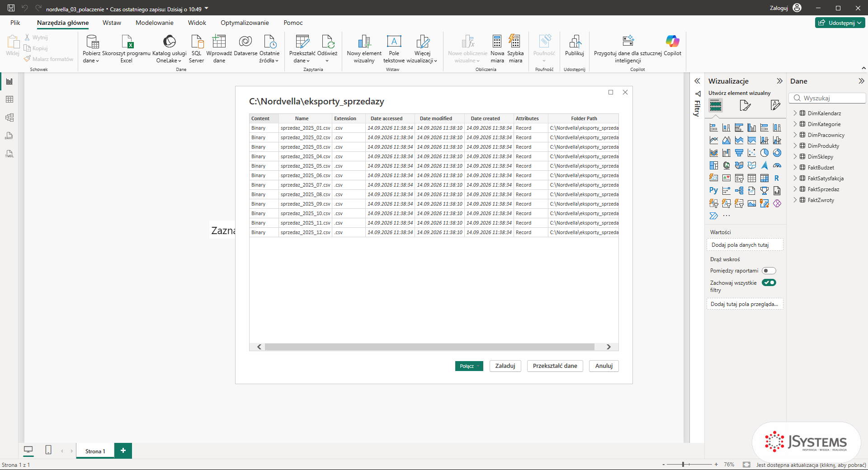The width and height of the screenshot is (868, 470).
Task: Open the Połącz dropdown button
Action: point(469,366)
